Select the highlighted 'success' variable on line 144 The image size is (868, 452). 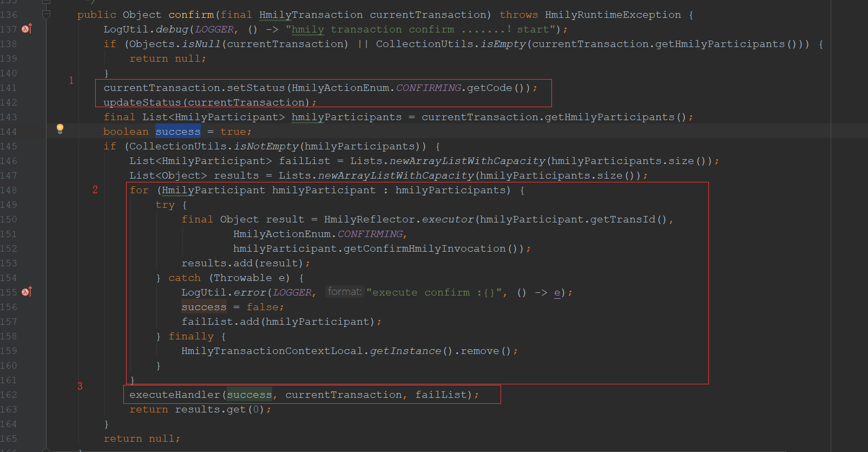click(x=178, y=132)
